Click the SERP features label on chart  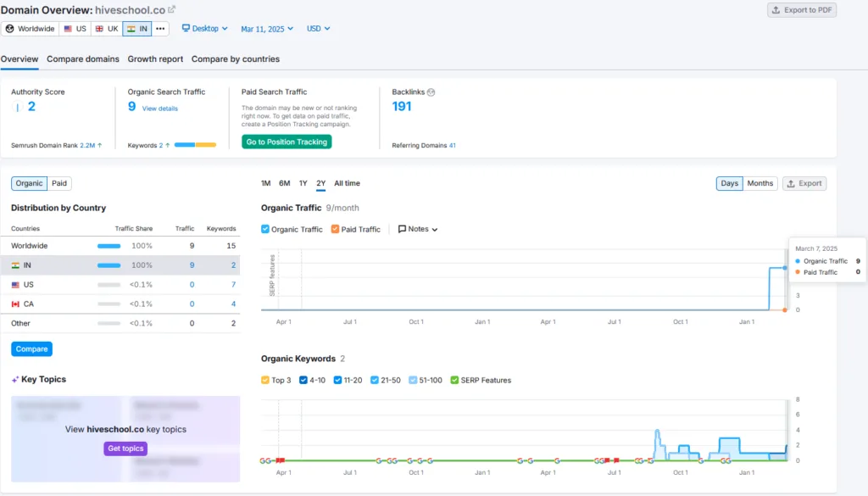(272, 275)
